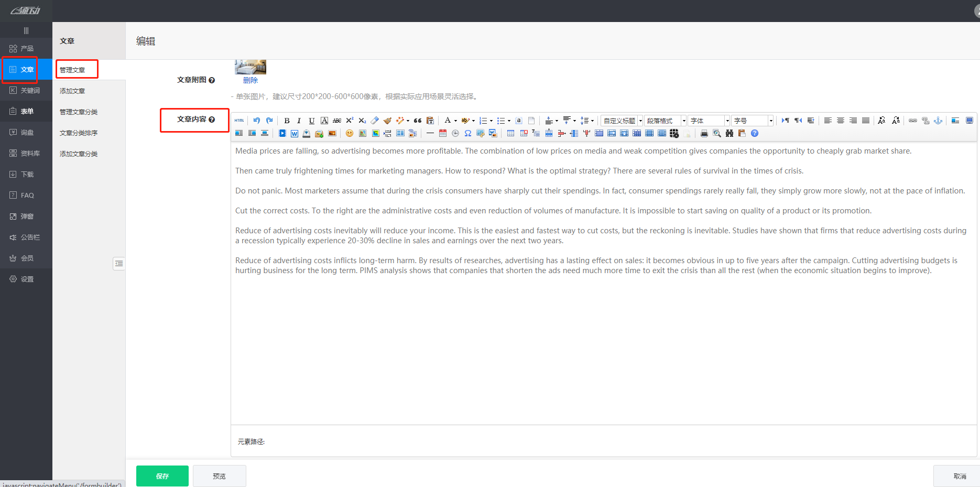Screen dimensions: 980x487
Task: Click the anchor icon in the toolbar
Action: pos(938,121)
